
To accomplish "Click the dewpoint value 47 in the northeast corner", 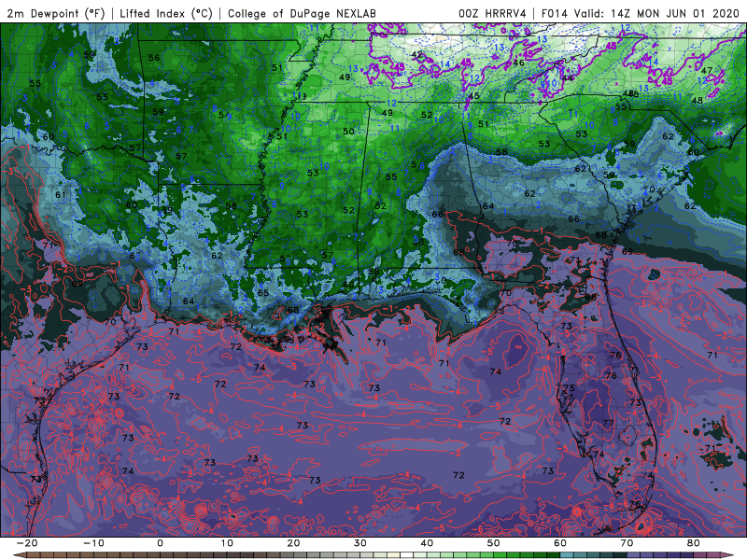I will coord(707,71).
